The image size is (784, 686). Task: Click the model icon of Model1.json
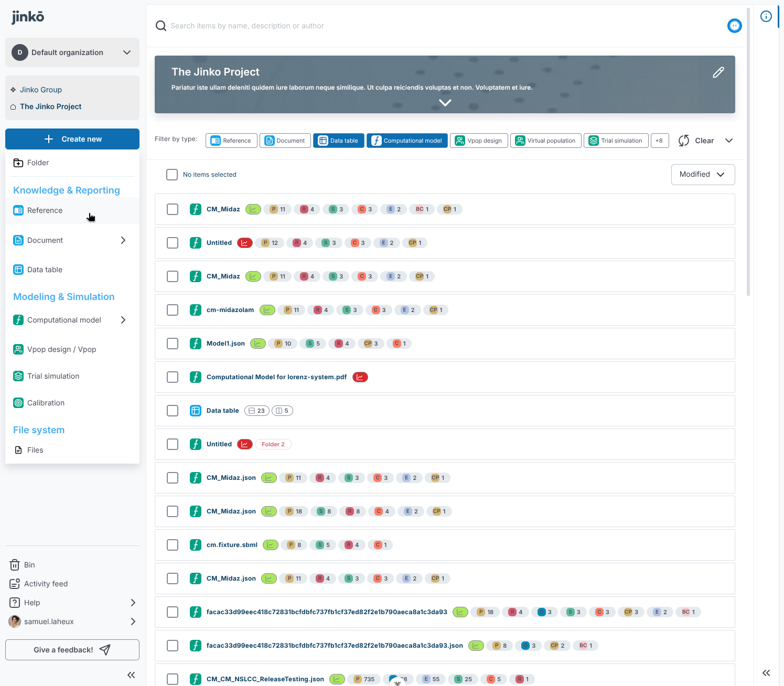(196, 344)
